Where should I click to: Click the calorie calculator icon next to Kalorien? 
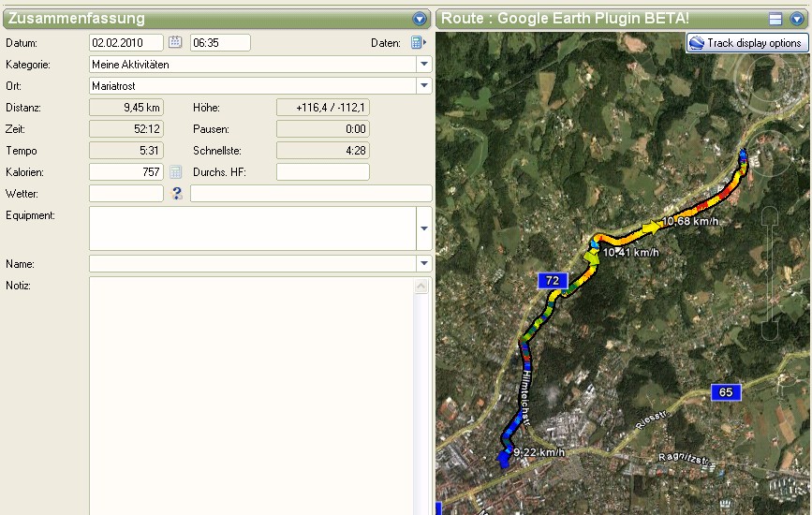point(175,172)
